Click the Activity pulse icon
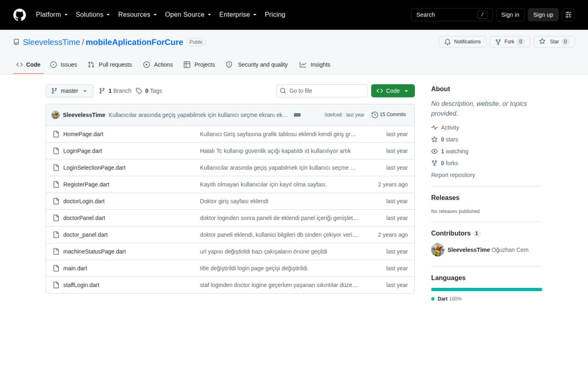 click(x=435, y=128)
